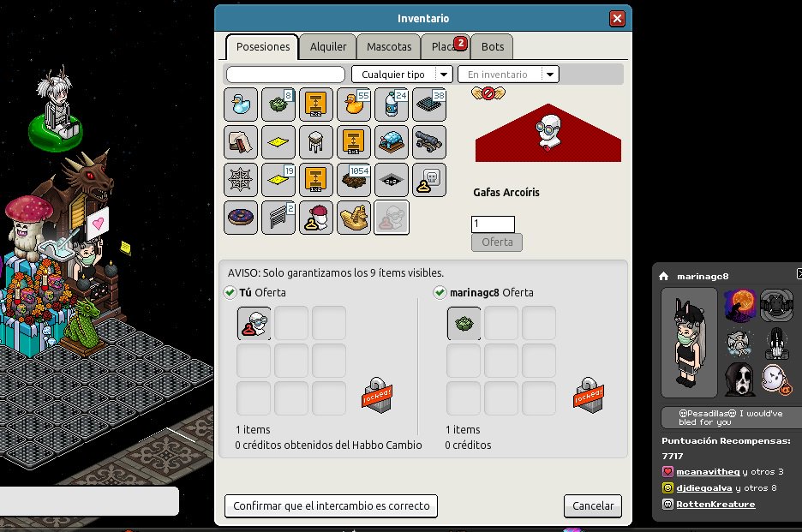This screenshot has height=532, width=802.
Task: Click the Cancelar button
Action: [x=593, y=506]
